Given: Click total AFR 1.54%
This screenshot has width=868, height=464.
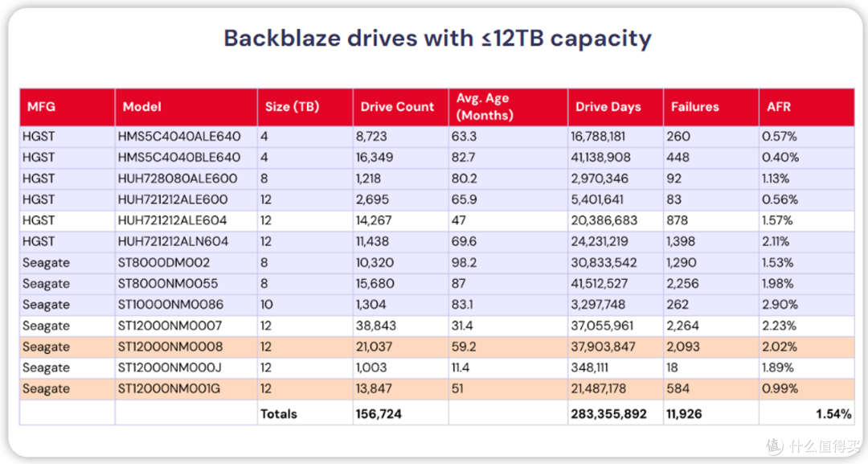Looking at the screenshot, I should point(833,414).
